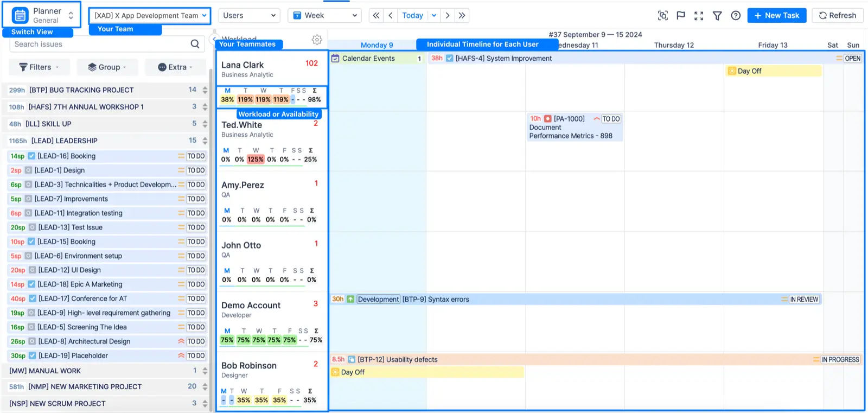Toggle checkbox icon on LEAD-18 Epic A Marketing
868x413 pixels.
(31, 284)
